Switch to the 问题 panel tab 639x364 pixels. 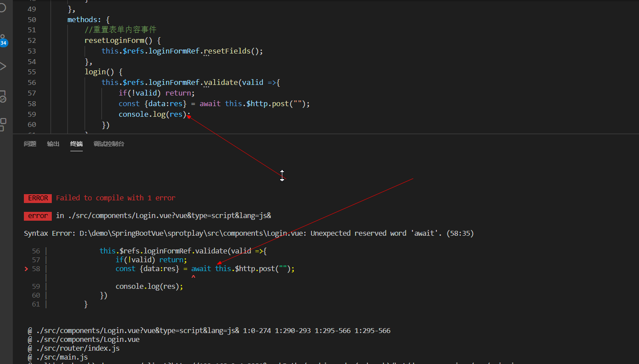pyautogui.click(x=30, y=144)
